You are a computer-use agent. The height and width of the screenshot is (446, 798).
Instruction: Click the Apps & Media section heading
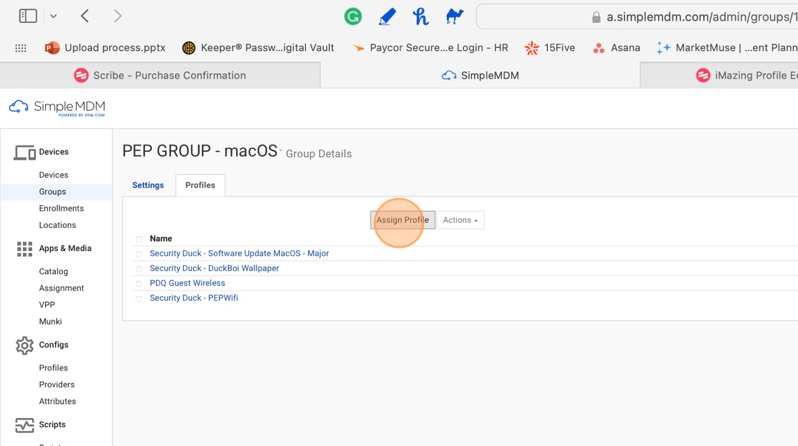(x=65, y=248)
